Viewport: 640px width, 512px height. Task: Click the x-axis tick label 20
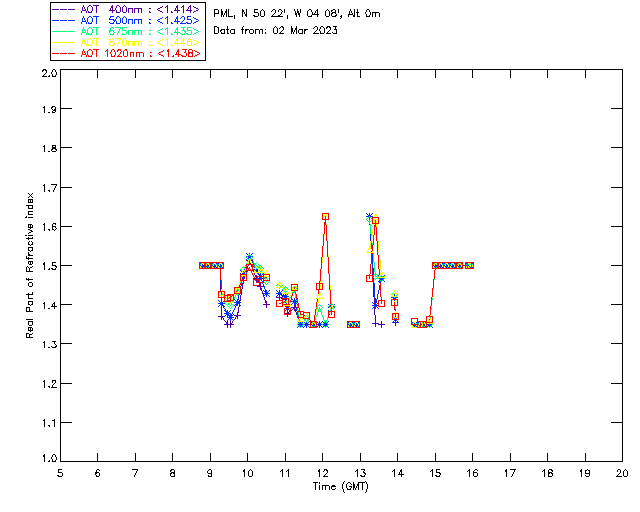point(622,473)
